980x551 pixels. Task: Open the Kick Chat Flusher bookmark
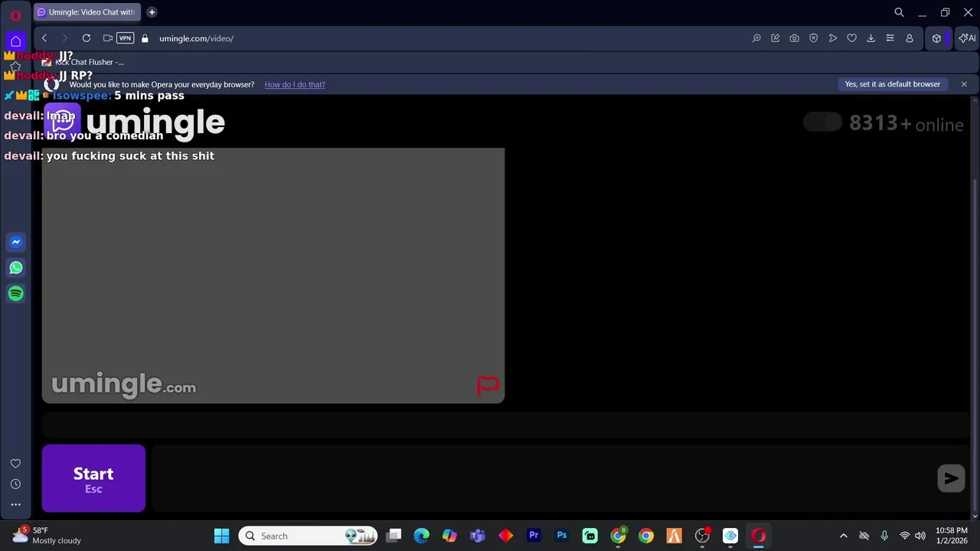83,62
